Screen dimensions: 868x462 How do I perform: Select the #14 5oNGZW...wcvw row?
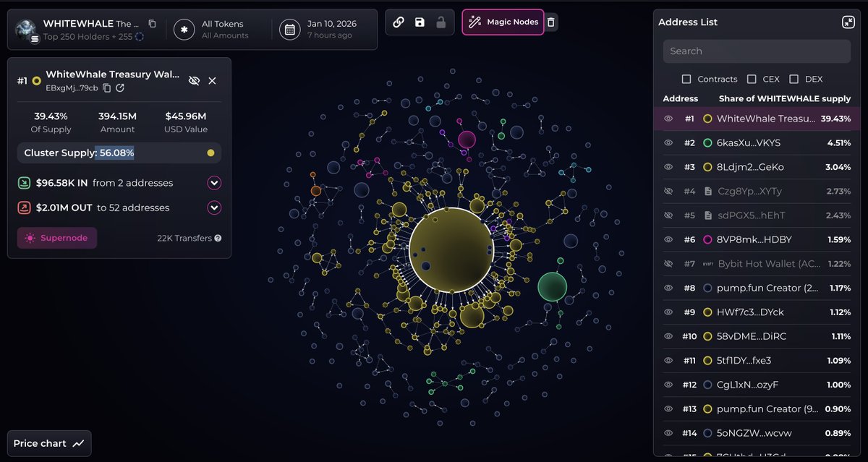pos(757,433)
